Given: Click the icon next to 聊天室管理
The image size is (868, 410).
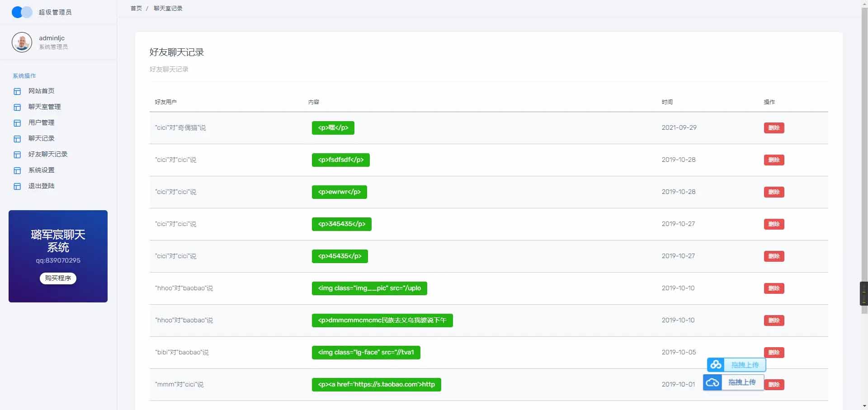Looking at the screenshot, I should [17, 107].
